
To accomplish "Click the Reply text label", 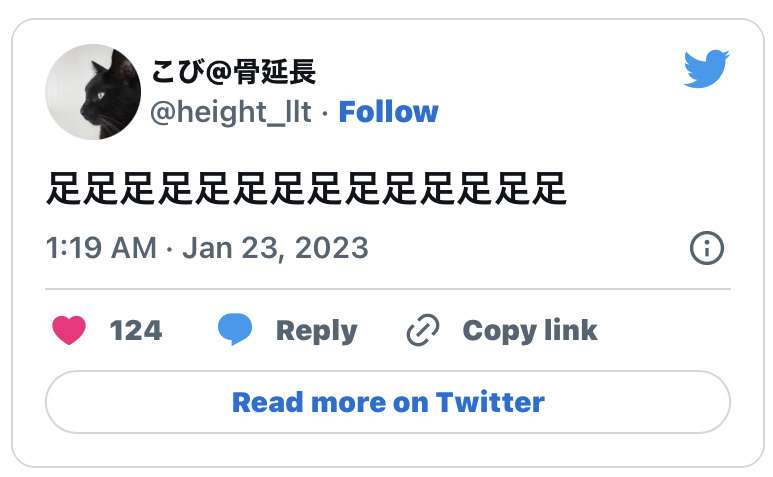I will 316,330.
